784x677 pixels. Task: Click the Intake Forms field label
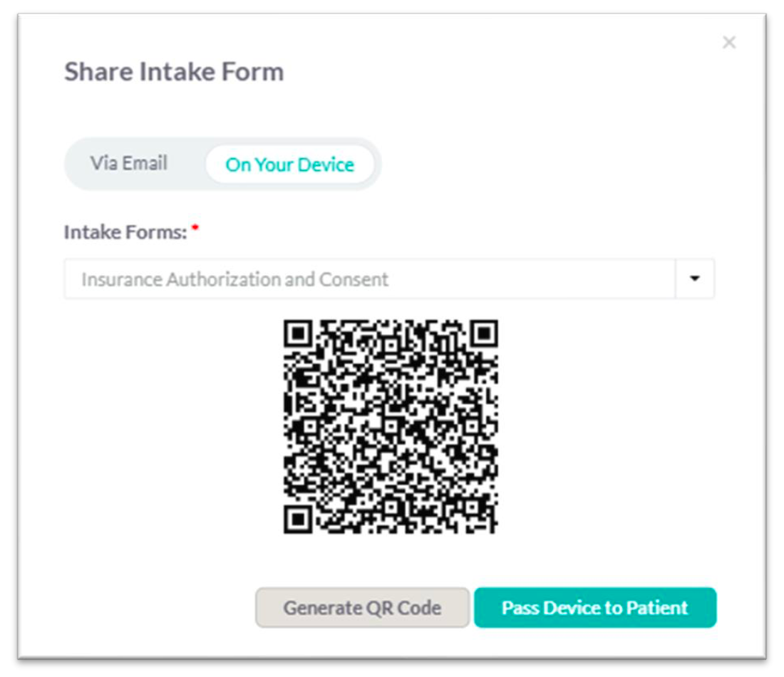125,233
